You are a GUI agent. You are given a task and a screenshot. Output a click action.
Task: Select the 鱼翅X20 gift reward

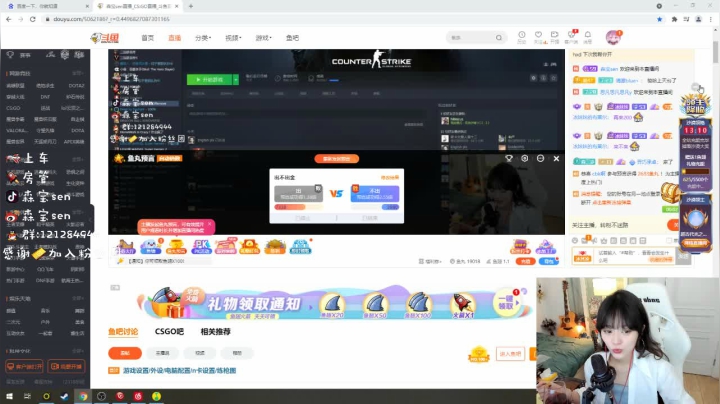tap(332, 305)
